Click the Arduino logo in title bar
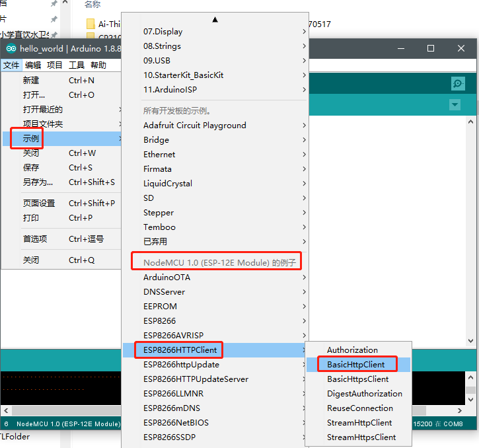The height and width of the screenshot is (448, 479). [x=11, y=48]
